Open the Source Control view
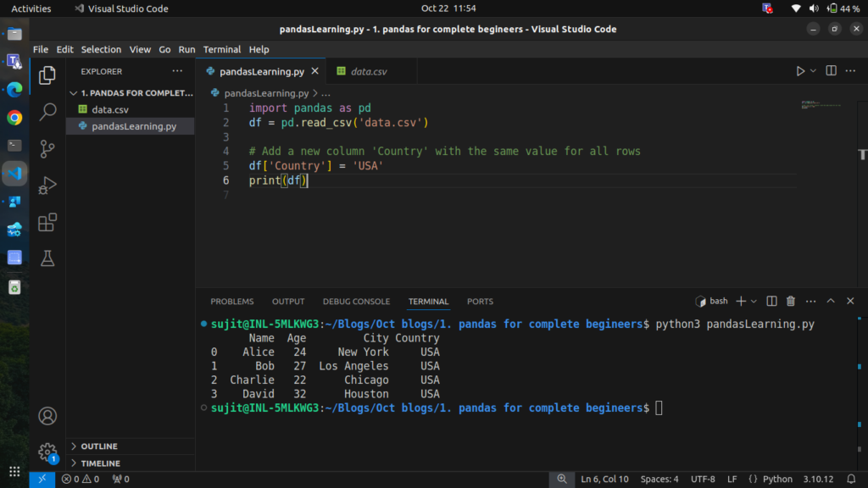Viewport: 868px width, 488px height. pos(47,148)
